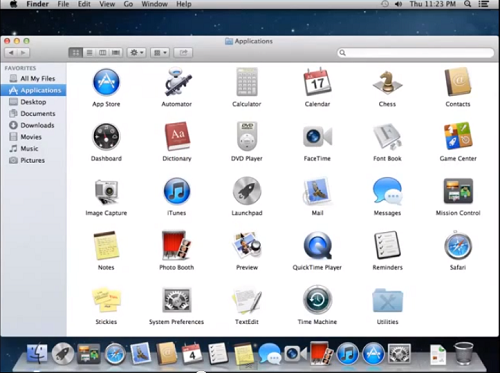Select Desktop in the sidebar
The width and height of the screenshot is (500, 373).
33,102
